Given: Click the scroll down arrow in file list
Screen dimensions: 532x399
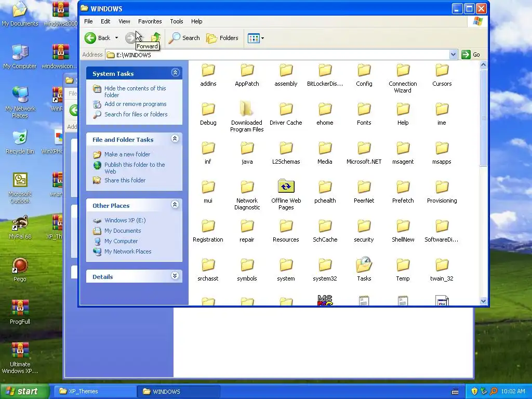Looking at the screenshot, I should click(x=484, y=301).
